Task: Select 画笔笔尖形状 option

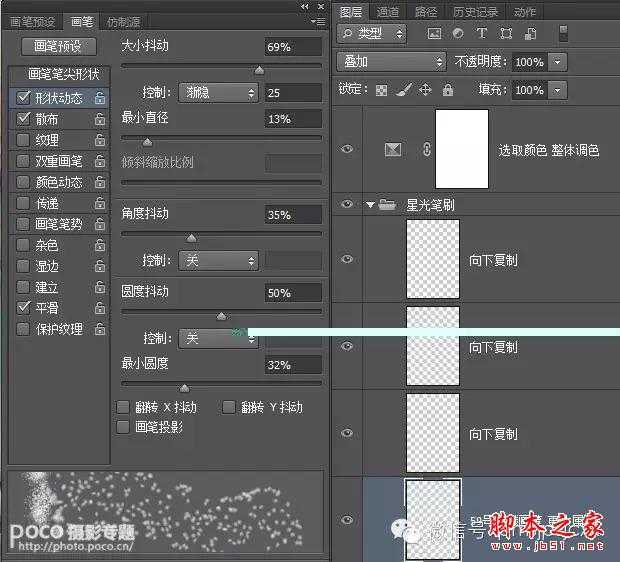Action: (x=59, y=74)
